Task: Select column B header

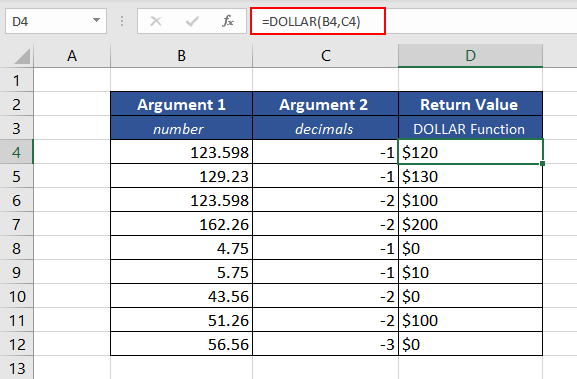Action: (x=181, y=56)
